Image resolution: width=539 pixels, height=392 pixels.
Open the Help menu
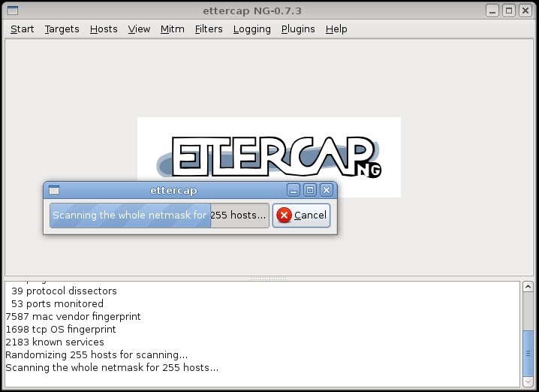click(336, 29)
